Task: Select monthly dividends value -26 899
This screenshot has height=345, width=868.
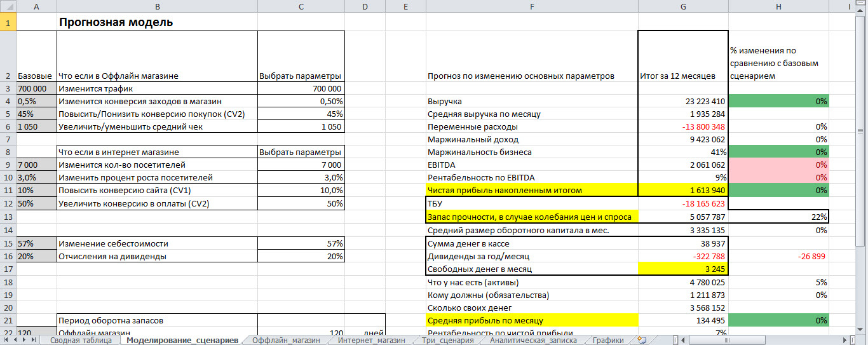Action: tap(778, 256)
